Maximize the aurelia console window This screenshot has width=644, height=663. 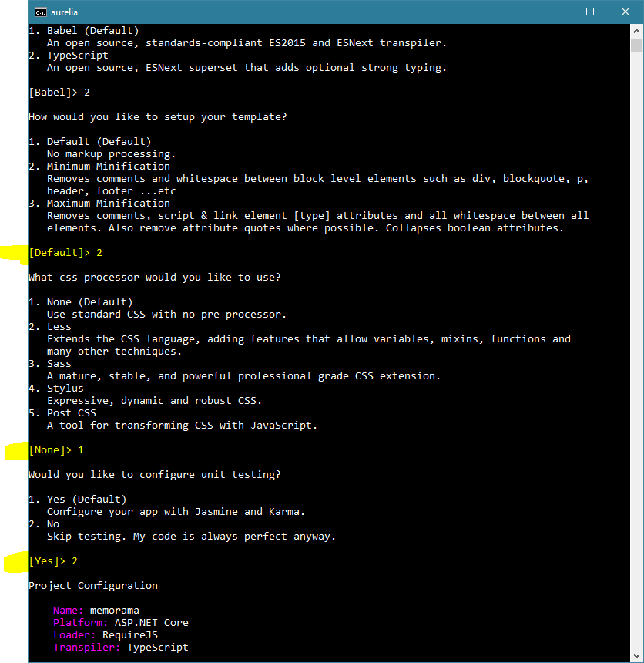pos(590,12)
